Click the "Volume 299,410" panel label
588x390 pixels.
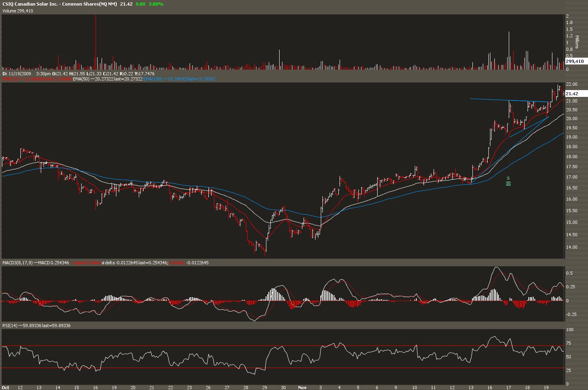18,11
